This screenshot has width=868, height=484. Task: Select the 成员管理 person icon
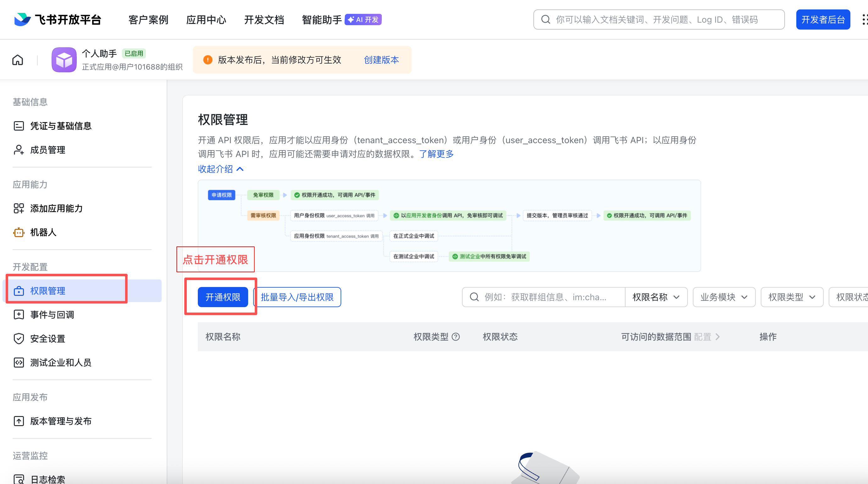point(19,150)
